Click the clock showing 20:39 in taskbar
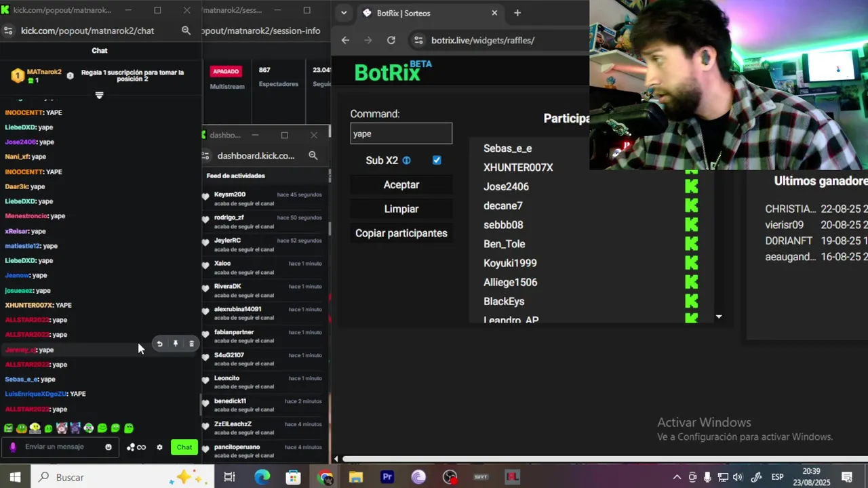 pos(811,471)
